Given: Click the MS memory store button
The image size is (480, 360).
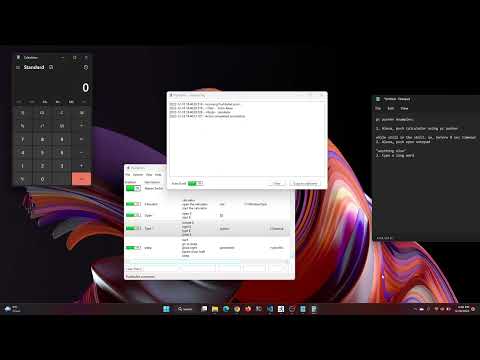Looking at the screenshot, I should [71, 102].
